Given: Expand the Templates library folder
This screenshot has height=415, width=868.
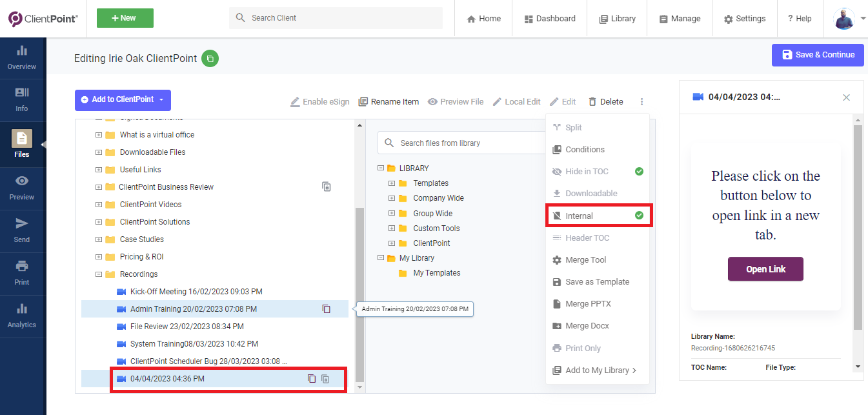Looking at the screenshot, I should [x=392, y=183].
